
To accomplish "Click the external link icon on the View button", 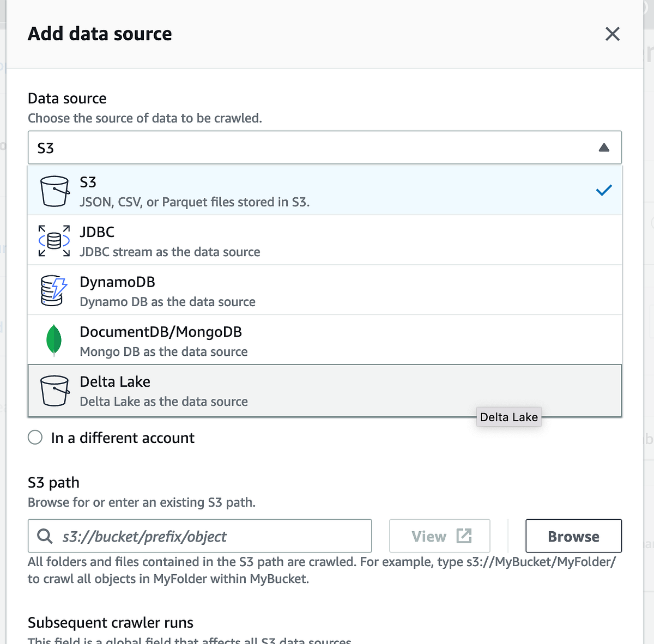I will pyautogui.click(x=464, y=536).
